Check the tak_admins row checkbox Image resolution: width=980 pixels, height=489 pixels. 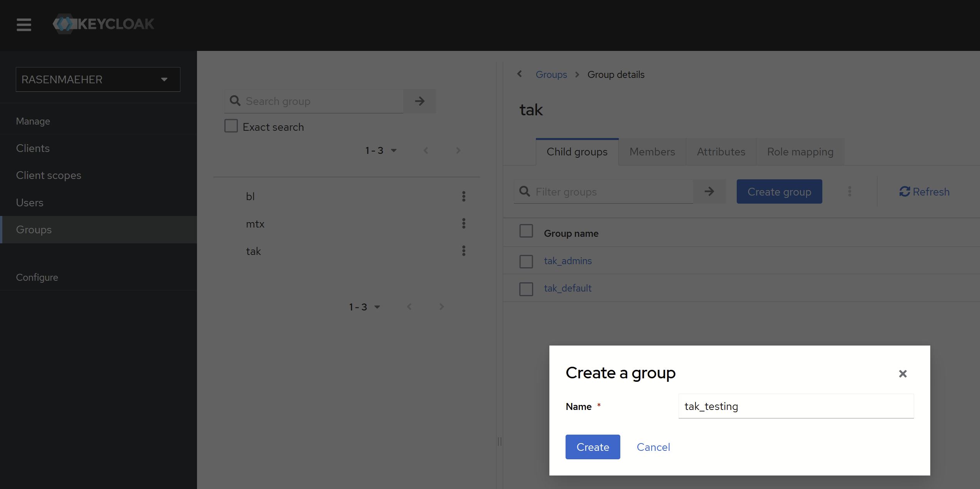point(526,261)
